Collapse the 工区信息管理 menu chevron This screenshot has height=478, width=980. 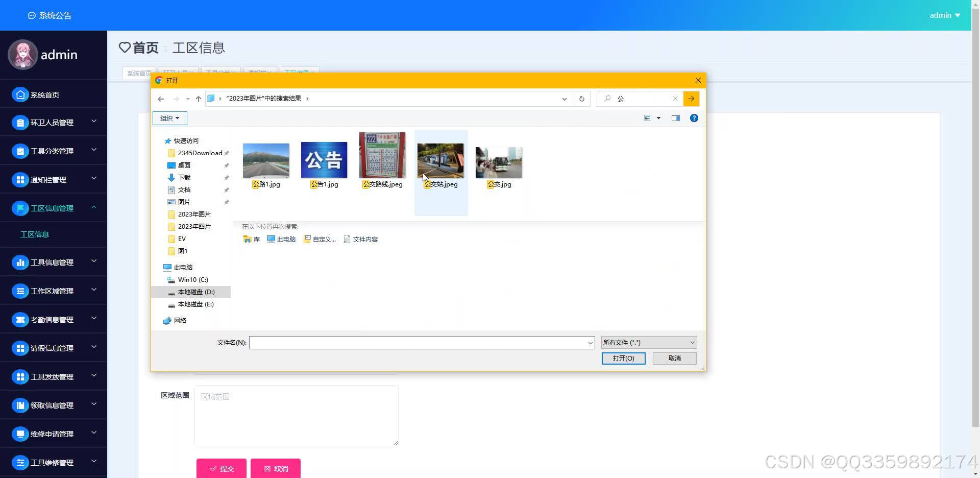coord(94,207)
